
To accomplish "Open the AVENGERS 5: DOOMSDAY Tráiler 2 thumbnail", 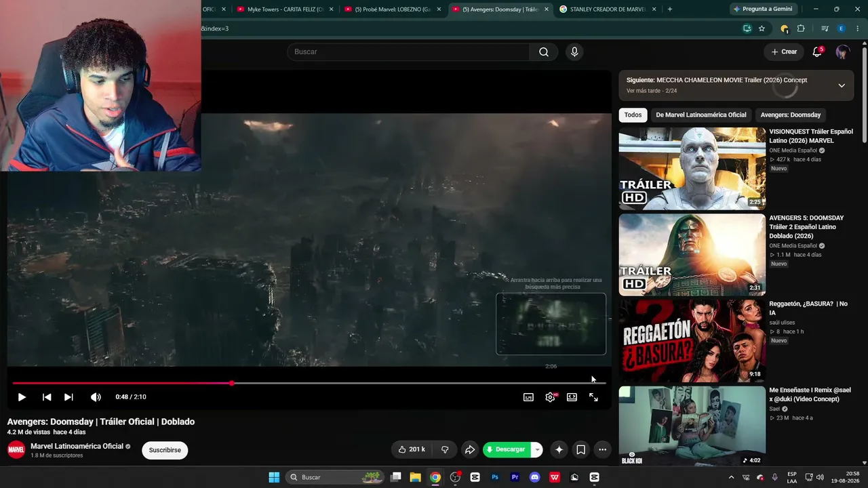I will 692,255.
